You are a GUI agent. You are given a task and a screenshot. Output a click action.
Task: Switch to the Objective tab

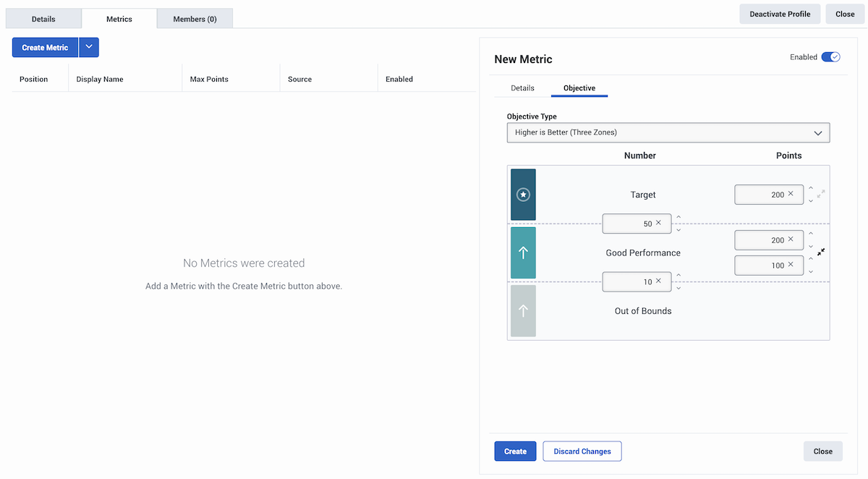579,88
